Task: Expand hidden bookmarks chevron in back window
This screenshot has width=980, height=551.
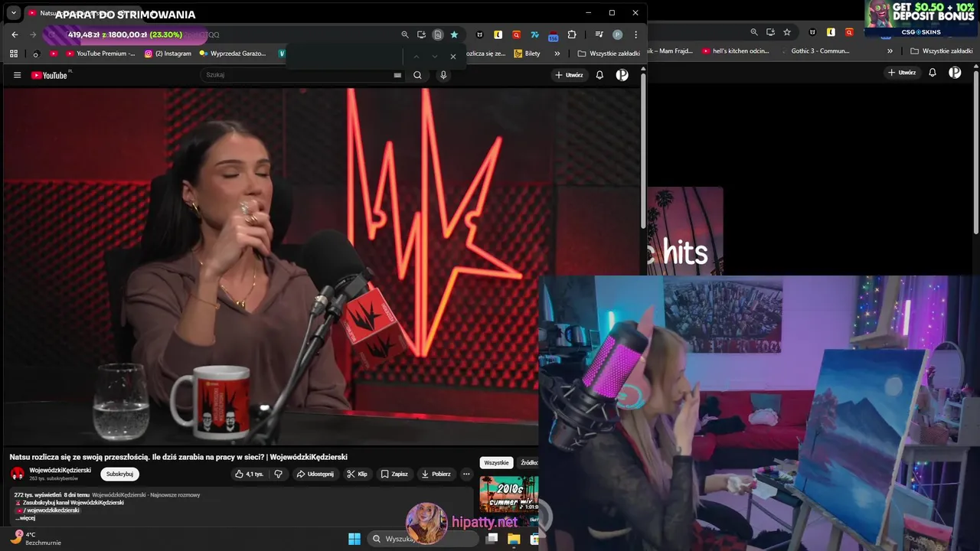Action: coord(890,51)
